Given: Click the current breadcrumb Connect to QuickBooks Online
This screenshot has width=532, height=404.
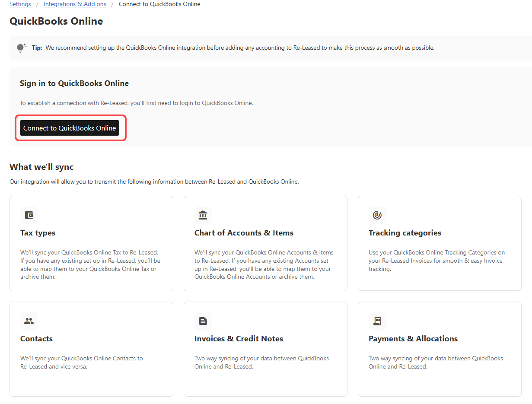Looking at the screenshot, I should 159,4.
